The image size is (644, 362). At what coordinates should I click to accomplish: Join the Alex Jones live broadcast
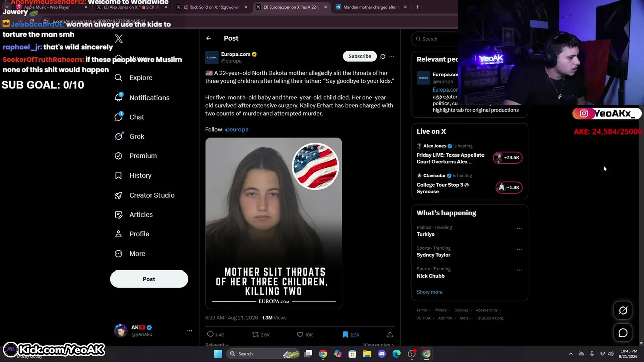click(509, 158)
